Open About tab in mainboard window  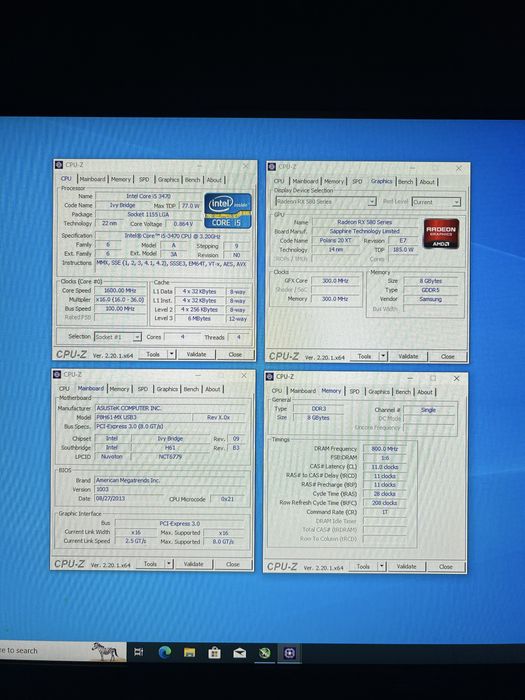coord(212,389)
